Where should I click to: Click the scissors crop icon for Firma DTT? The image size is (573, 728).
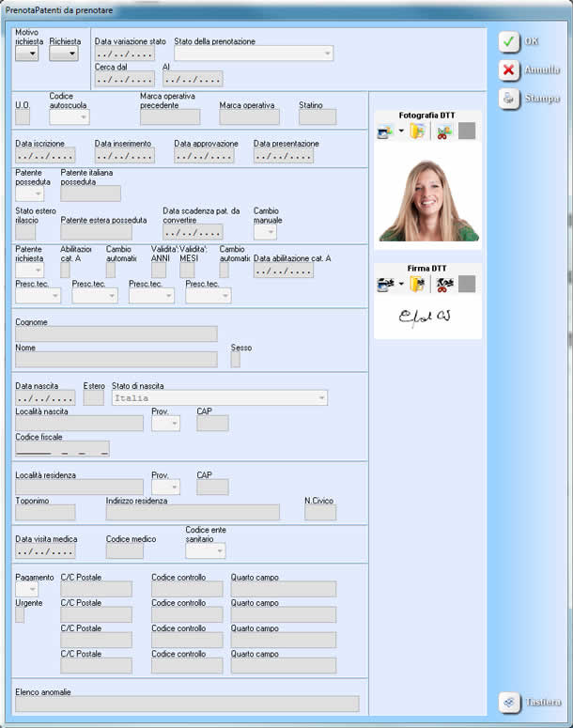(443, 284)
